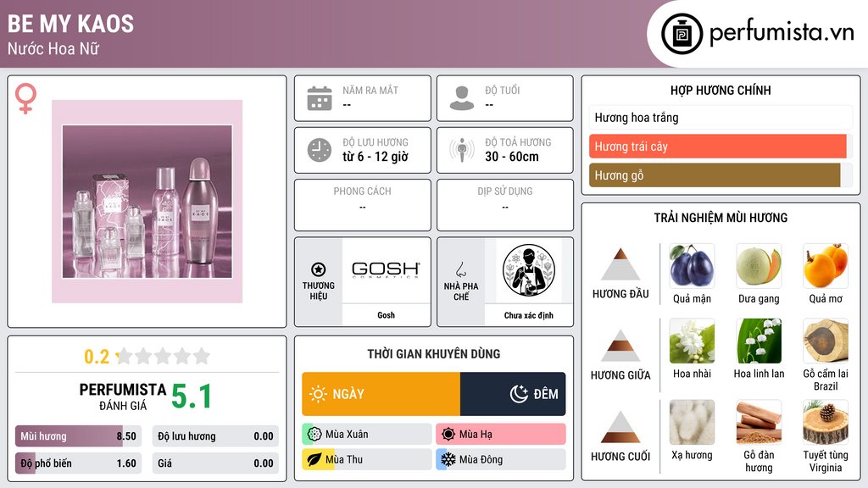
Task: Click the person silhouette icon beside Độ tuổi
Action: click(462, 98)
